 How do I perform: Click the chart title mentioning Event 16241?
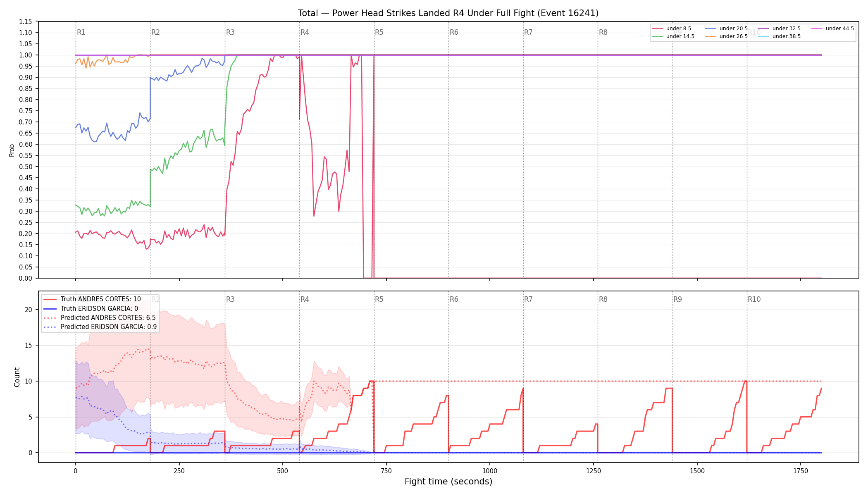click(448, 13)
